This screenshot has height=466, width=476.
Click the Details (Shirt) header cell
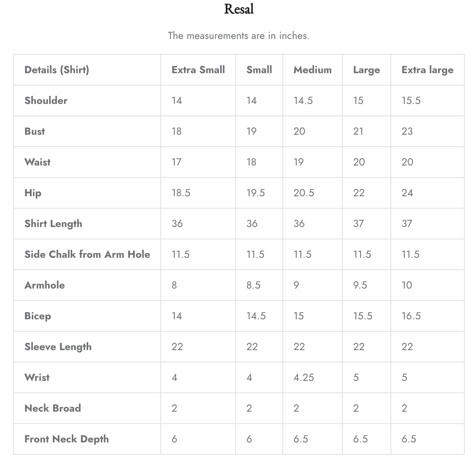pyautogui.click(x=57, y=70)
